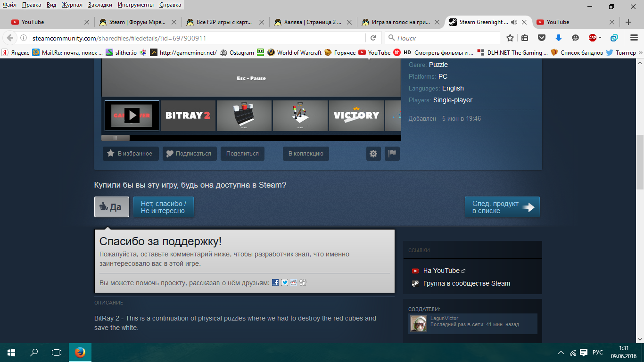
Task: Switch to the Steam | Форум Mipe tab
Action: click(x=137, y=22)
